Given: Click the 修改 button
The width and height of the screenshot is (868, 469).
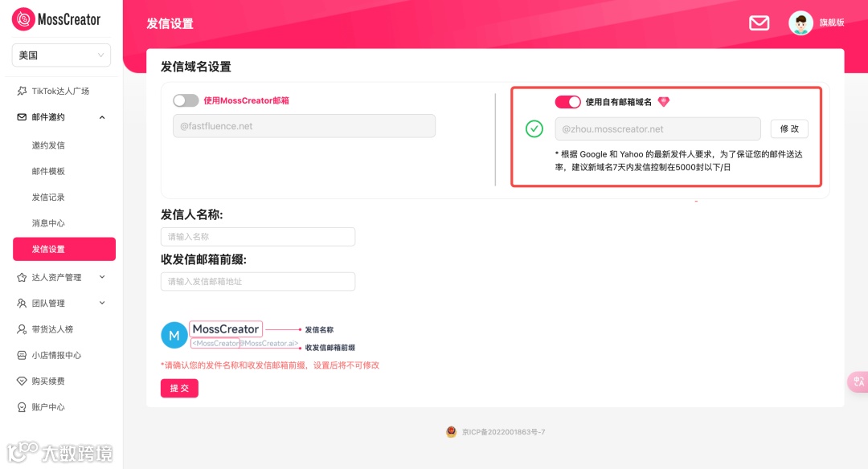Looking at the screenshot, I should click(x=789, y=128).
